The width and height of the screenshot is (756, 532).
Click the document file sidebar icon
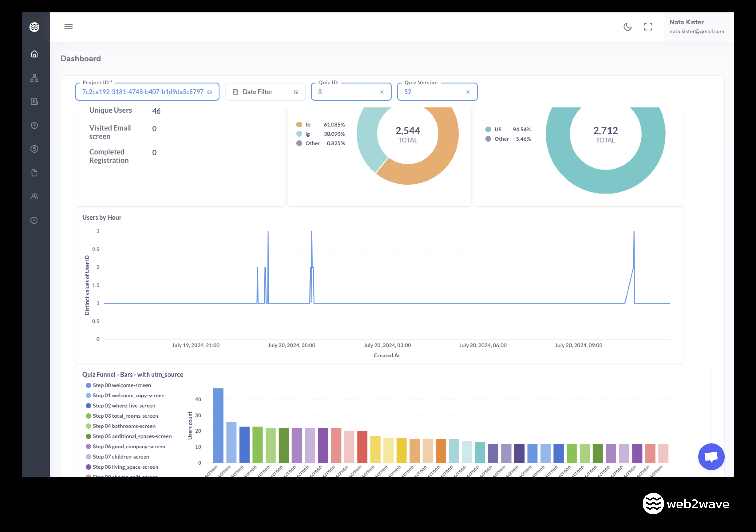[34, 173]
